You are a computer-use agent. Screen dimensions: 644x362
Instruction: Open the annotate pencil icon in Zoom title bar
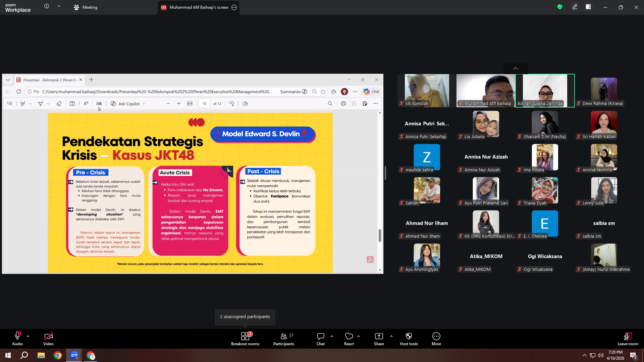coord(575,7)
